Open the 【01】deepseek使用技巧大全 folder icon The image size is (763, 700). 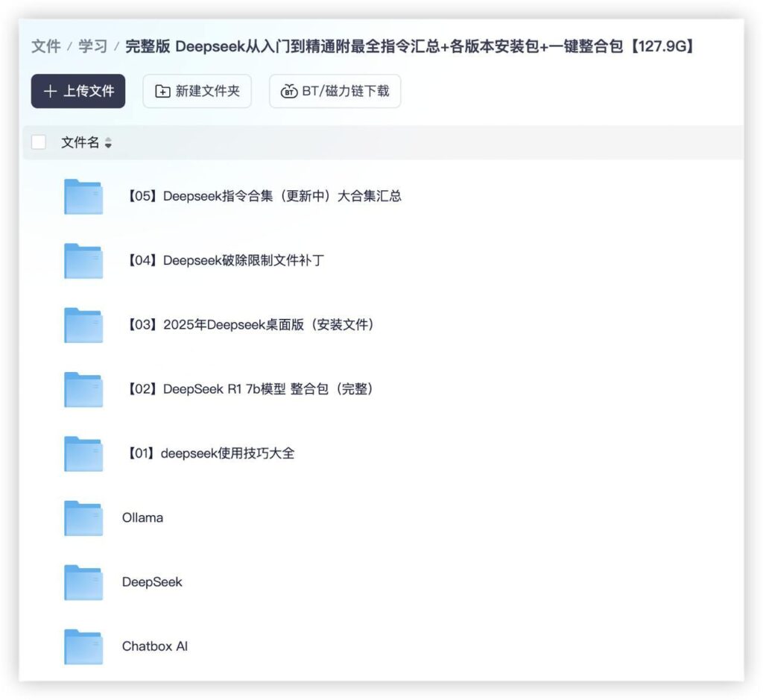pos(83,453)
